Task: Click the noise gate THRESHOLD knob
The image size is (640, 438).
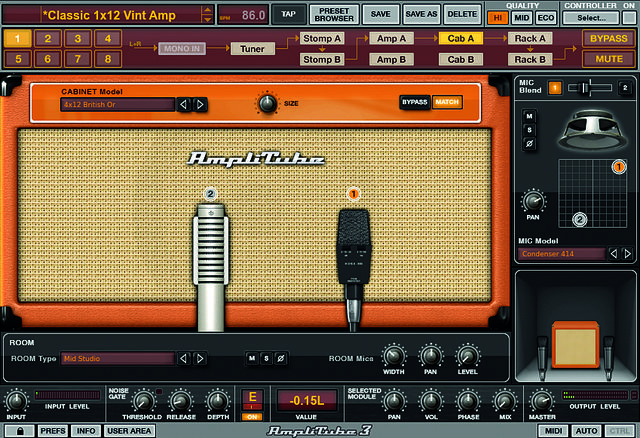Action: coord(144,402)
